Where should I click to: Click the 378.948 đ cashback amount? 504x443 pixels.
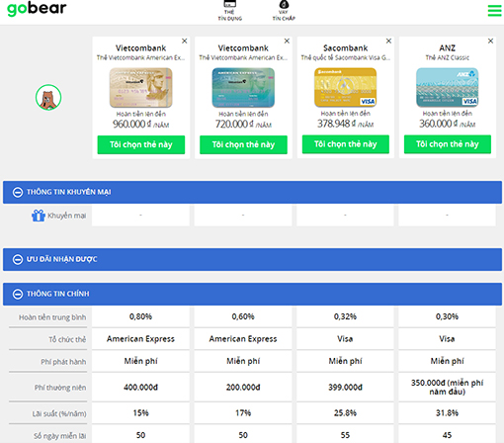346,124
